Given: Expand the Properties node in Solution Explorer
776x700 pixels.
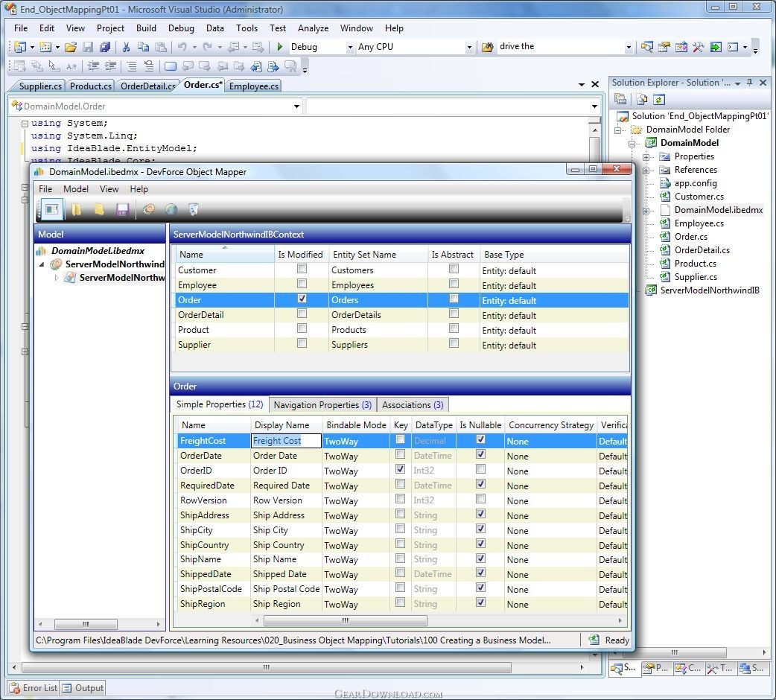Looking at the screenshot, I should pyautogui.click(x=646, y=157).
